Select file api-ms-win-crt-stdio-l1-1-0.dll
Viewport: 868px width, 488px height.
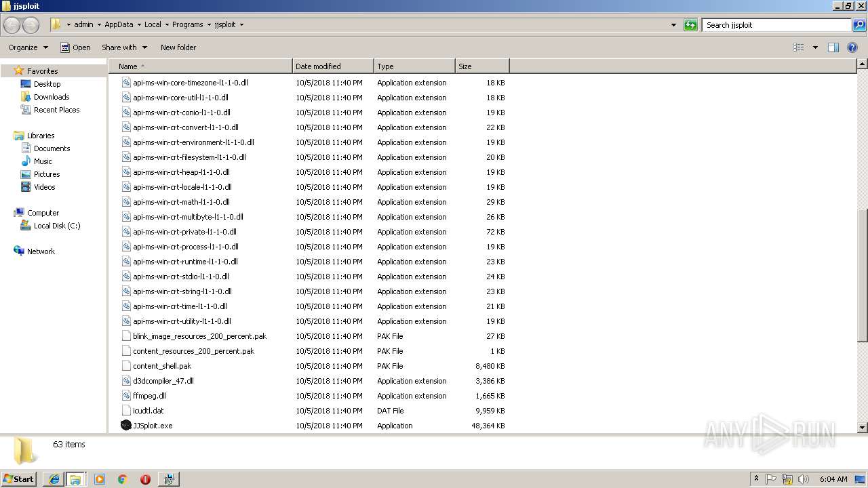click(181, 277)
